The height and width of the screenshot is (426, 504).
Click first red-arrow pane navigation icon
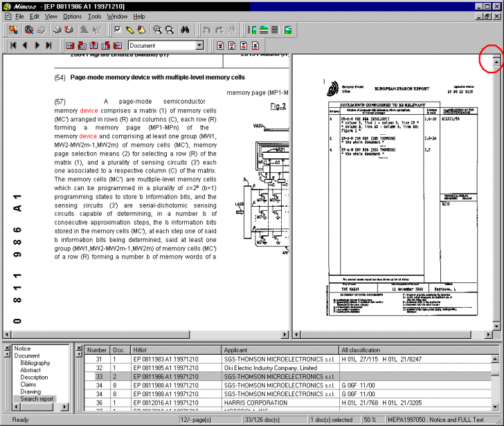tap(70, 46)
